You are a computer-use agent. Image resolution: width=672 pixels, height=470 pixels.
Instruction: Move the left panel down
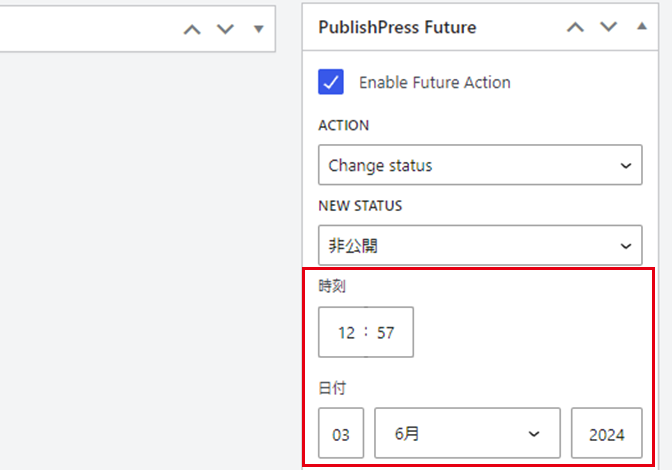(x=225, y=29)
